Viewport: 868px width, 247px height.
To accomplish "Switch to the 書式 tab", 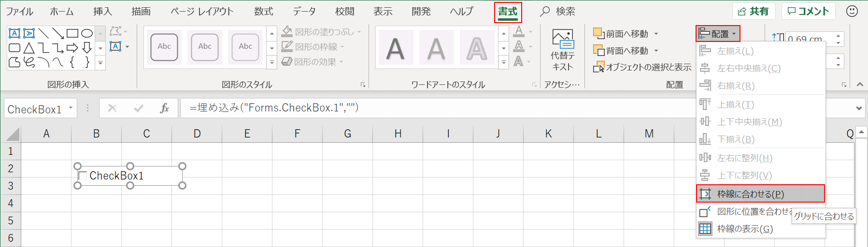I will click(x=508, y=12).
